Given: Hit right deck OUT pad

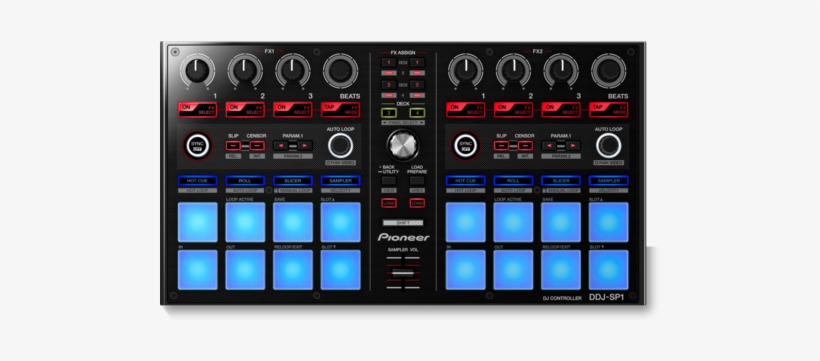Looking at the screenshot, I should point(513,270).
